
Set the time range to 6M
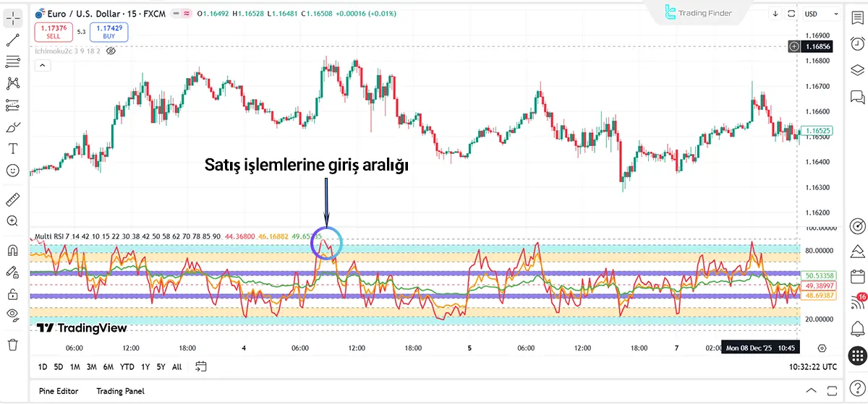tap(108, 367)
